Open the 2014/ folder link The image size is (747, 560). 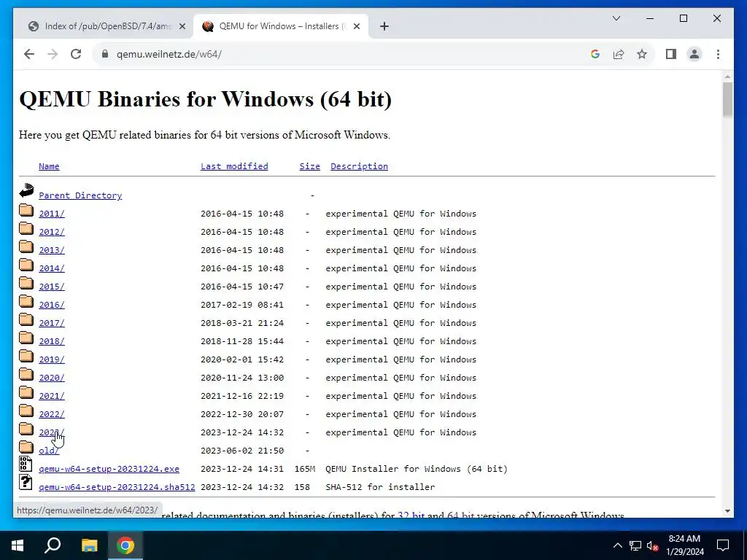coord(52,268)
